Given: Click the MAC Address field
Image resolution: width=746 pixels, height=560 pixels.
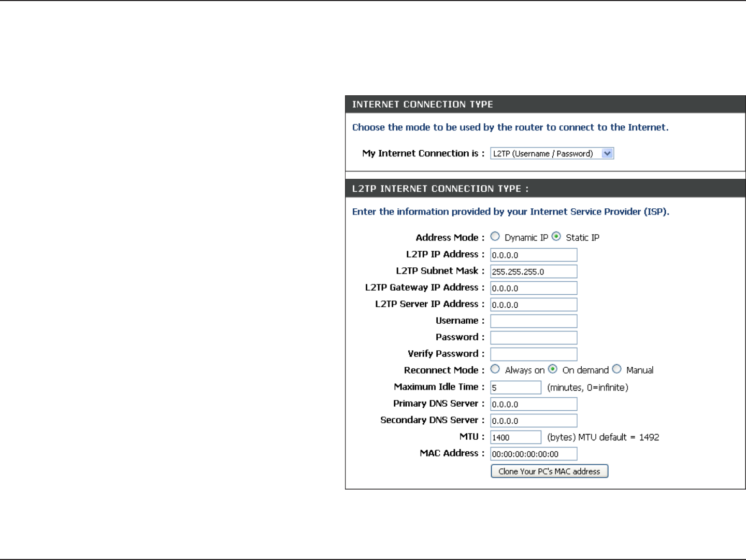Looking at the screenshot, I should click(534, 454).
